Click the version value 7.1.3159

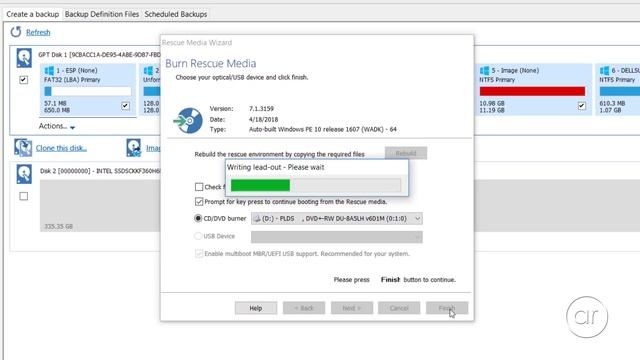(x=261, y=109)
